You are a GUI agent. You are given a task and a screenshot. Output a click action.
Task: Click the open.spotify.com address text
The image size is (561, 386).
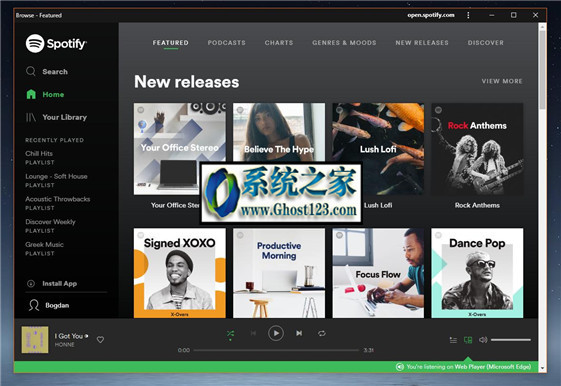431,15
